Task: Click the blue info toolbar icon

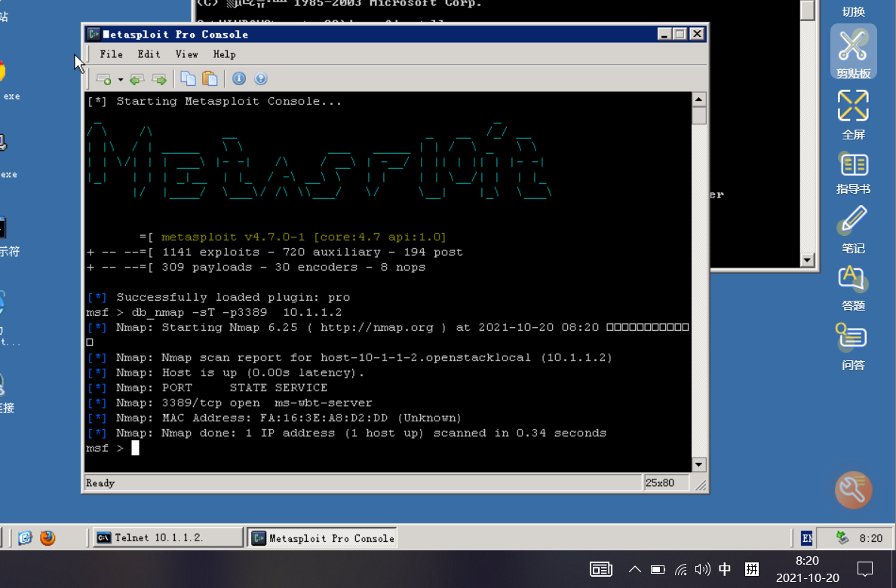Action: (x=239, y=78)
